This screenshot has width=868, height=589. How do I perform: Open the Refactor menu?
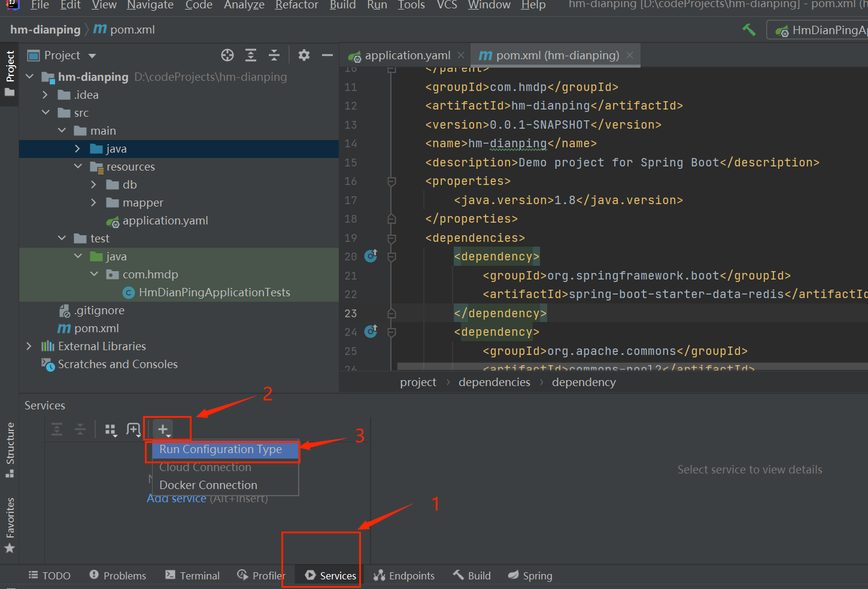pyautogui.click(x=297, y=5)
